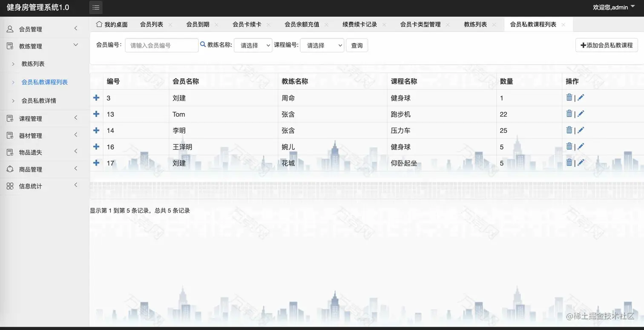Click the 压力车 course cell
The width and height of the screenshot is (644, 330).
pos(442,130)
